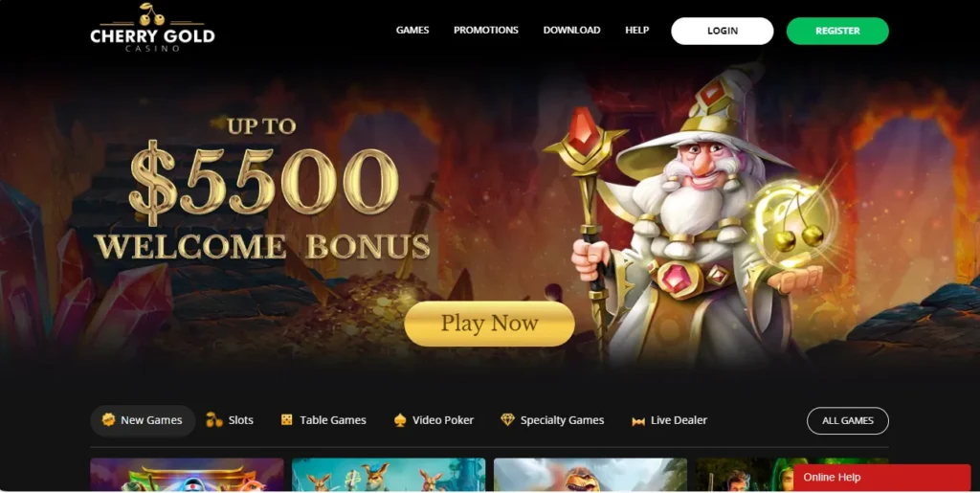This screenshot has height=493, width=980.
Task: Open the red Online Help chat bar
Action: coord(881,478)
